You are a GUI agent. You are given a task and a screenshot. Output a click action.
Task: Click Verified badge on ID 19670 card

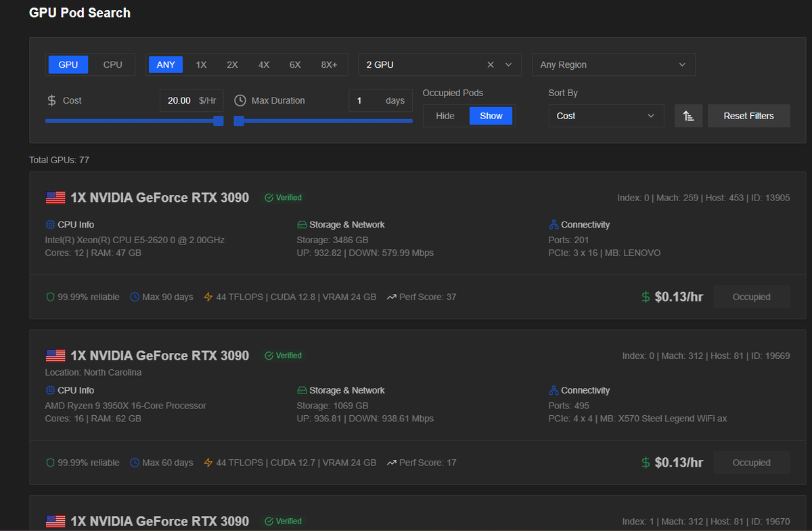click(x=284, y=522)
